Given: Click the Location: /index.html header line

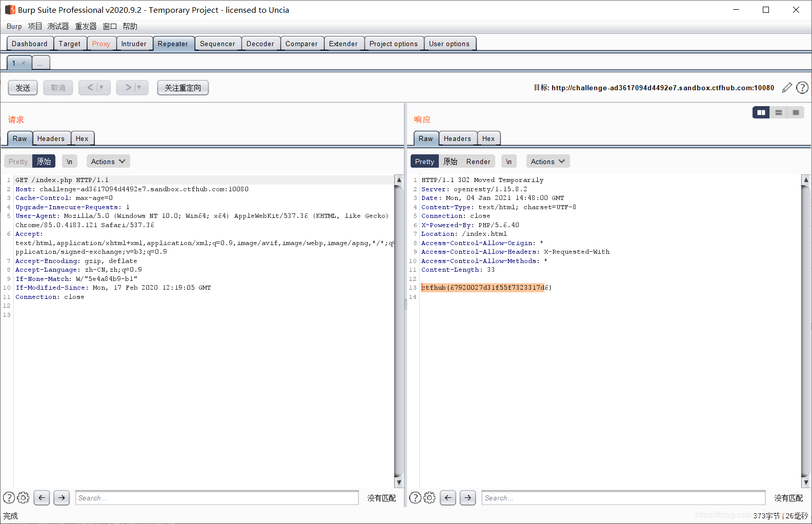Looking at the screenshot, I should 464,234.
